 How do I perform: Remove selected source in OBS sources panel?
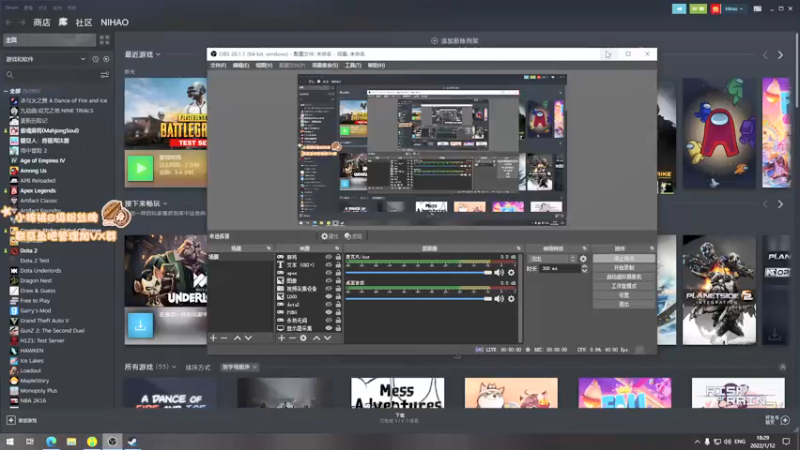pos(292,338)
